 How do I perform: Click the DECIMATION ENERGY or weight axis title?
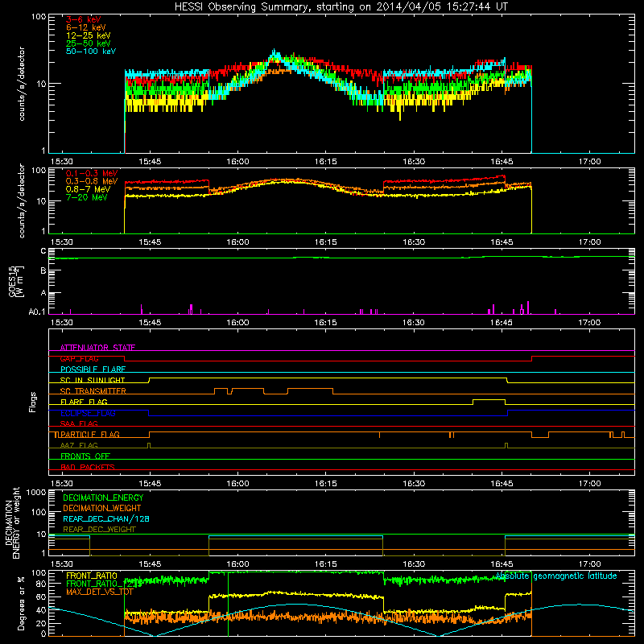[12, 522]
